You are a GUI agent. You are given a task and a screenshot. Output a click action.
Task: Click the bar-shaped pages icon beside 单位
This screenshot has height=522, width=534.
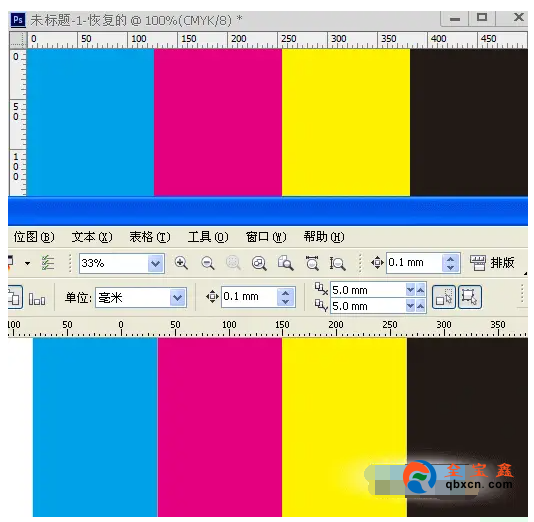coord(37,300)
